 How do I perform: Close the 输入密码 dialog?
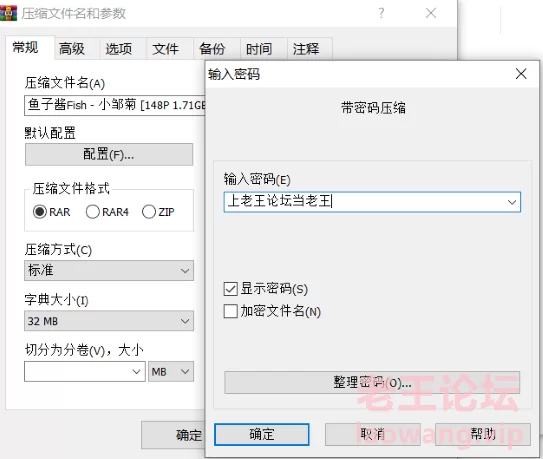point(521,74)
